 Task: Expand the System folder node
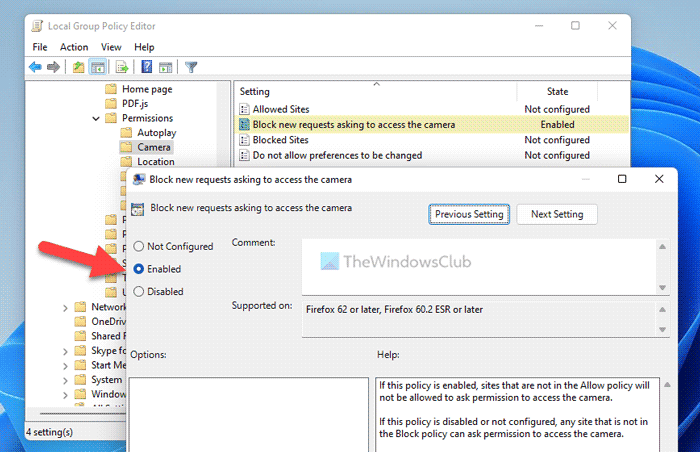(66, 380)
